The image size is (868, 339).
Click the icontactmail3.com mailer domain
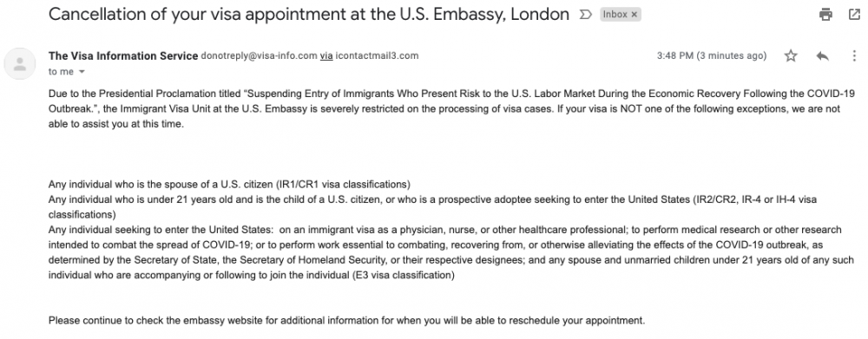pyautogui.click(x=377, y=55)
